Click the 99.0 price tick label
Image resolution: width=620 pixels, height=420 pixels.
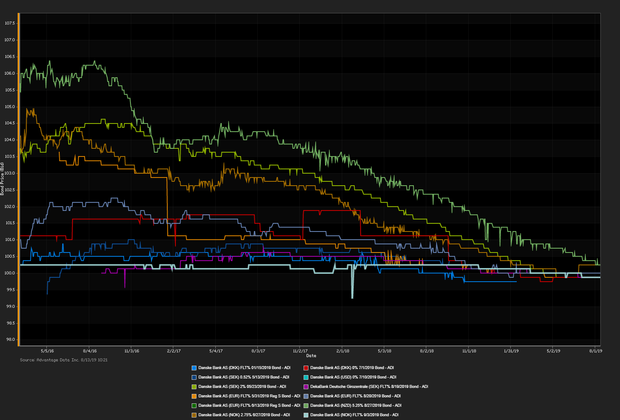(11, 306)
